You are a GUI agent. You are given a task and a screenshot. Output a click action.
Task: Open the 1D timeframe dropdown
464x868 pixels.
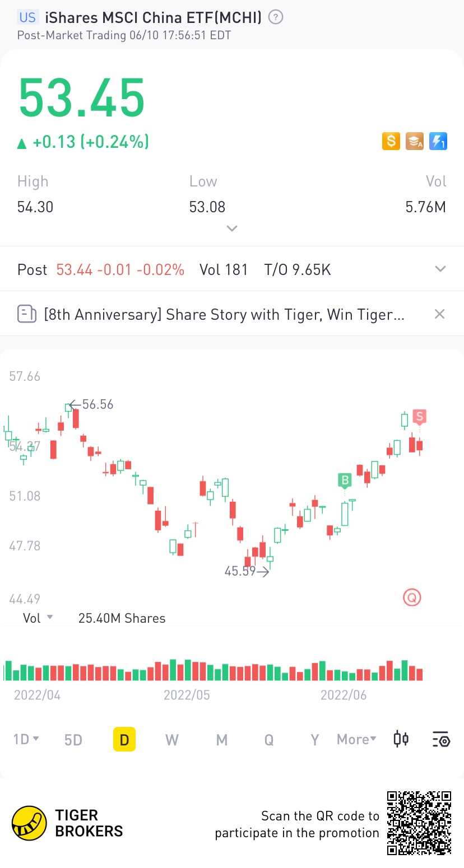(x=26, y=739)
